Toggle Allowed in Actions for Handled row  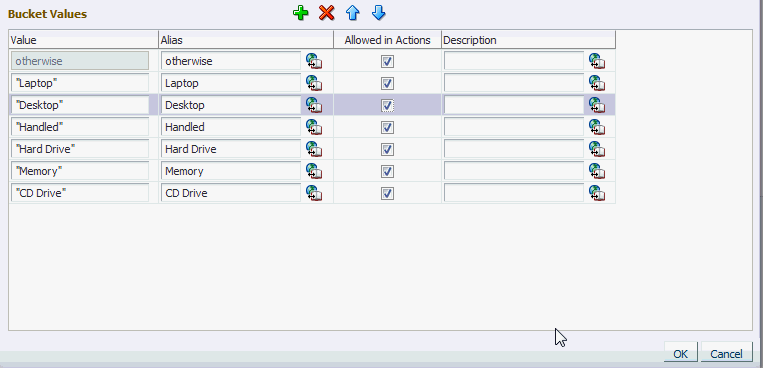click(387, 128)
